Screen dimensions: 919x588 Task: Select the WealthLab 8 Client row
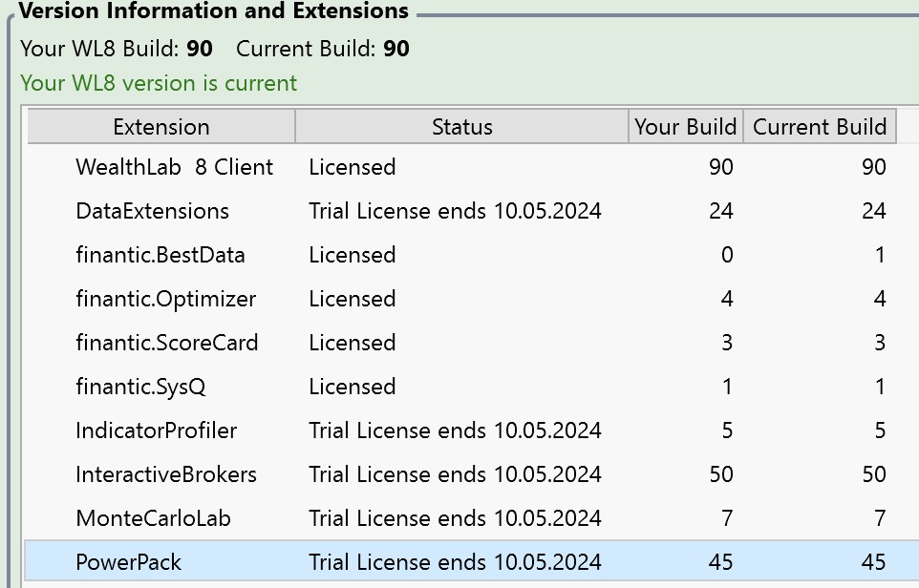tap(174, 167)
